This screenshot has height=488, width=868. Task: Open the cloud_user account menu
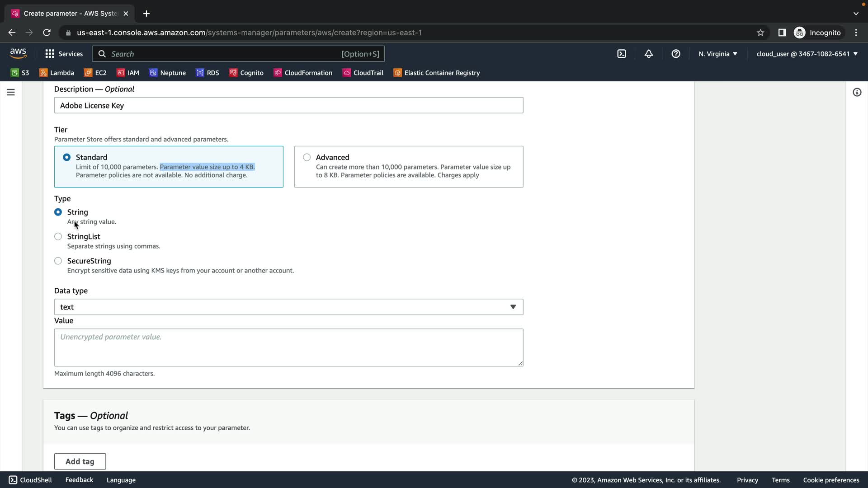pos(807,54)
